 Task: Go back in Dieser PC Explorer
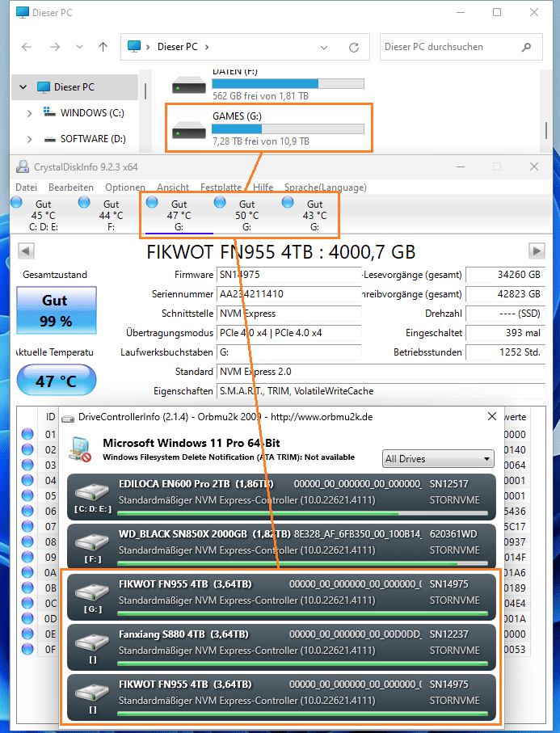27,47
